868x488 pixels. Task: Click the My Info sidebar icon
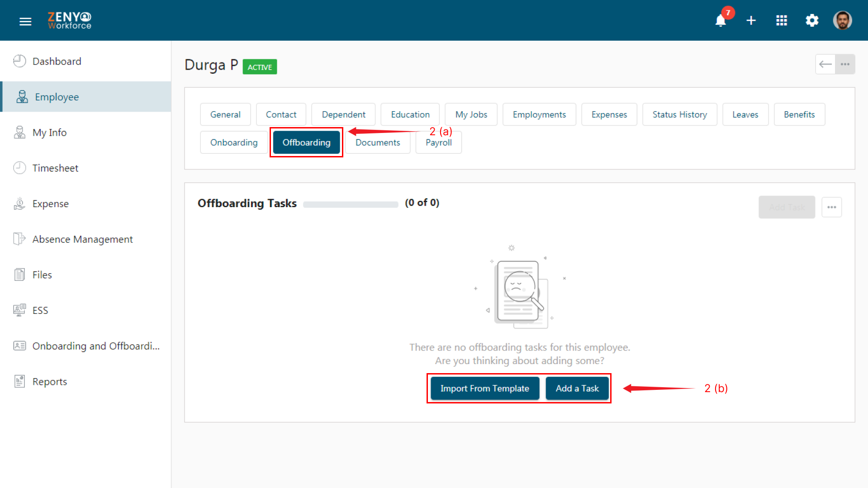click(x=19, y=133)
